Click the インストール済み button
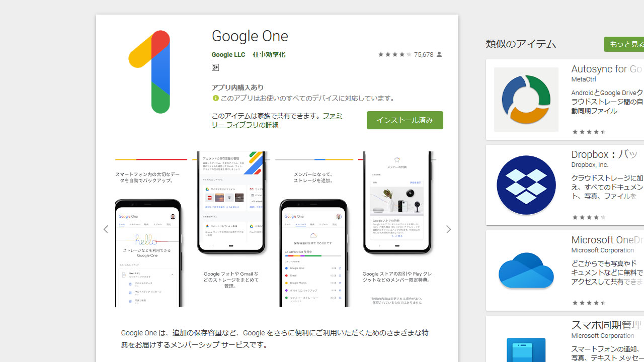 click(405, 120)
